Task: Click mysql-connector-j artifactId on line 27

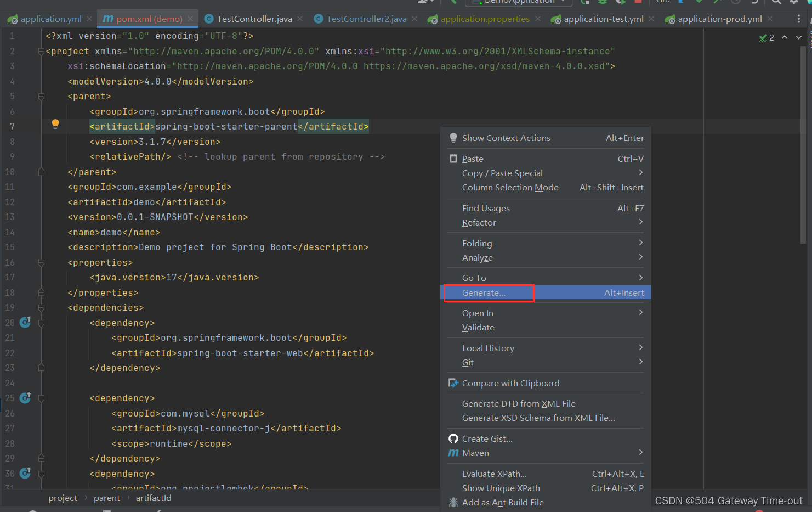Action: tap(224, 429)
